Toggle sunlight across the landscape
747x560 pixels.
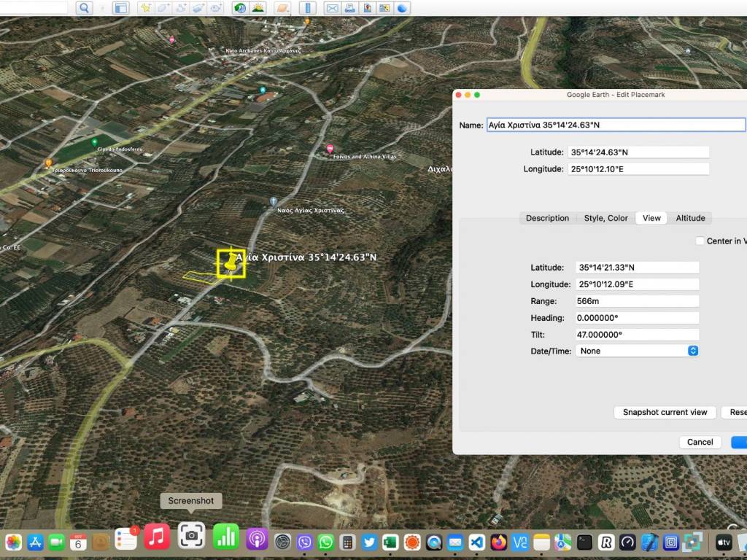click(x=258, y=8)
